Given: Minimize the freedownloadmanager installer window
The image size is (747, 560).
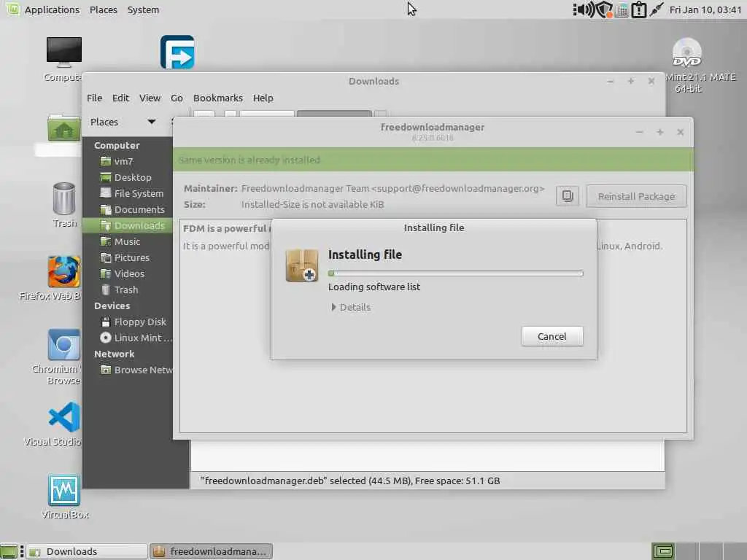Looking at the screenshot, I should point(639,132).
